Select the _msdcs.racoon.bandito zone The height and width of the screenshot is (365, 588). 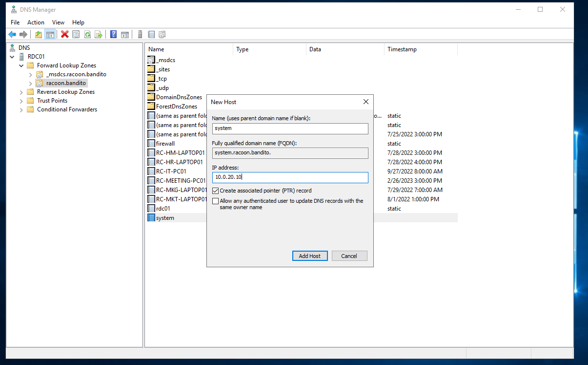pos(76,74)
